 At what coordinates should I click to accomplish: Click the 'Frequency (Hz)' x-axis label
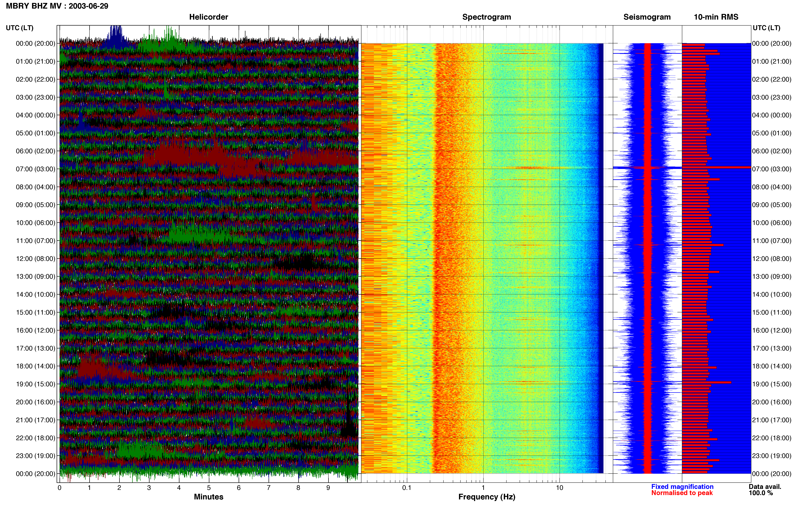pyautogui.click(x=487, y=497)
